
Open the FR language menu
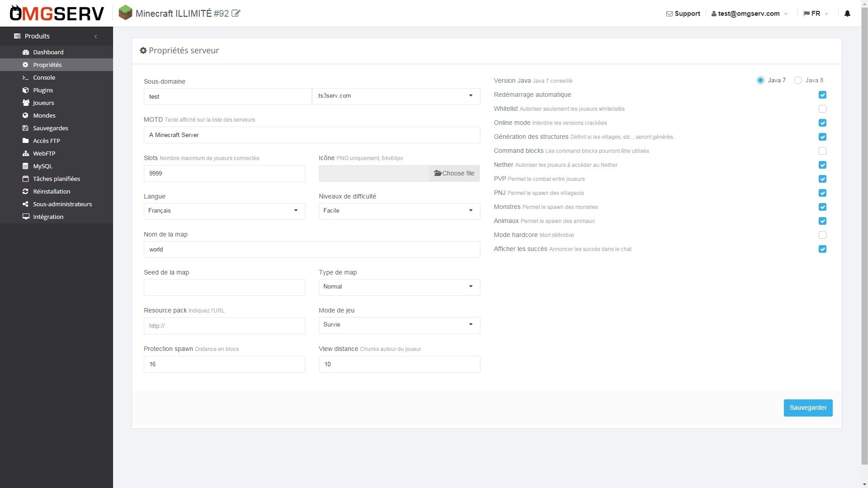(816, 14)
